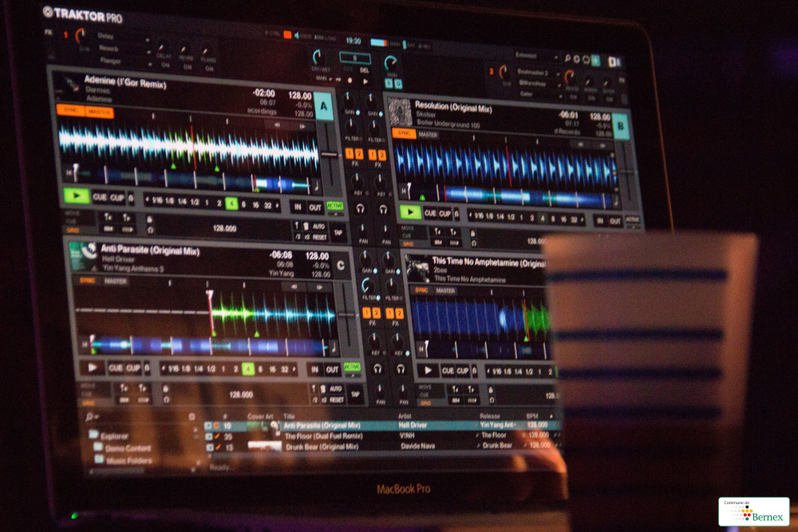
Task: Click Deck C delete grid marker trash icon
Action: click(322, 389)
